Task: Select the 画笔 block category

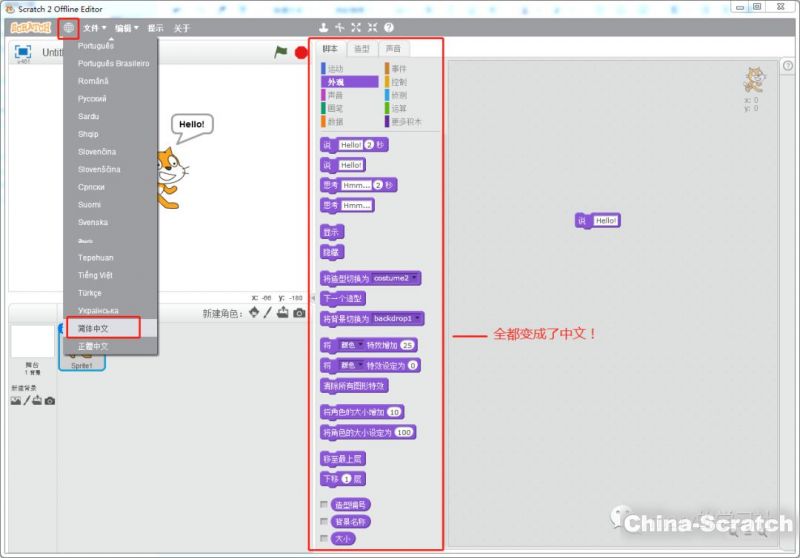Action: pos(349,108)
